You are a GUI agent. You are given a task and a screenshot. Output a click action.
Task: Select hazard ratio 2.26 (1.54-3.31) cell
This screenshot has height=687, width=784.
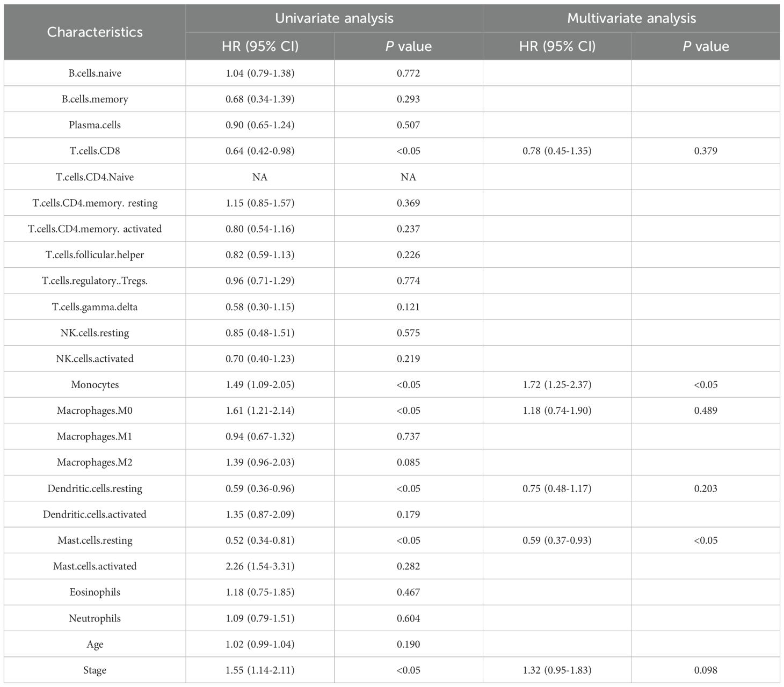click(x=260, y=566)
